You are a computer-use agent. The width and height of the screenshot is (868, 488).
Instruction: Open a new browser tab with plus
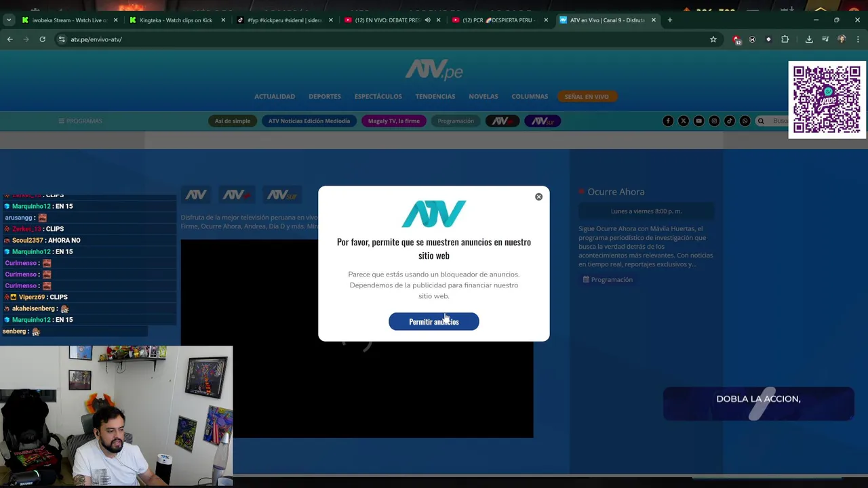point(670,20)
